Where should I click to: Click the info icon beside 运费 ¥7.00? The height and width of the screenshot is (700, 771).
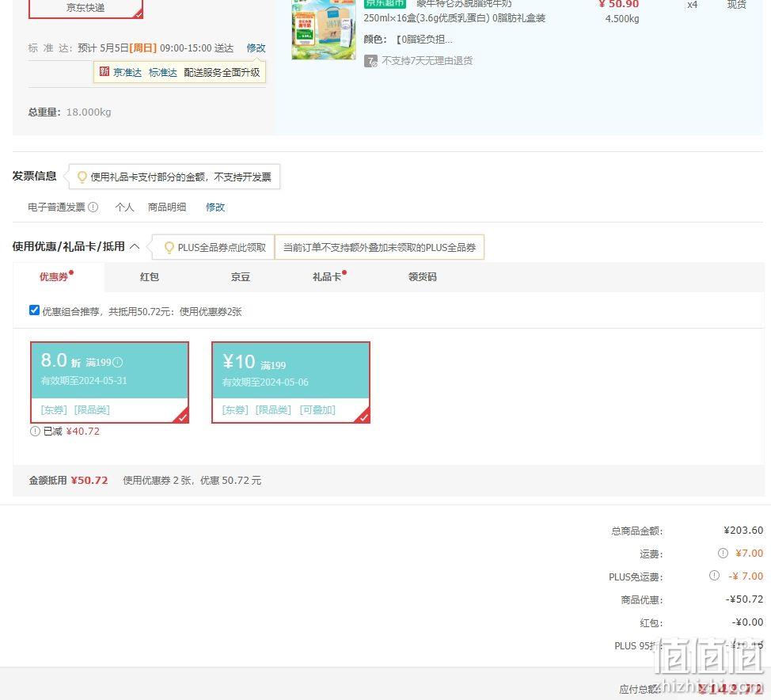click(723, 553)
